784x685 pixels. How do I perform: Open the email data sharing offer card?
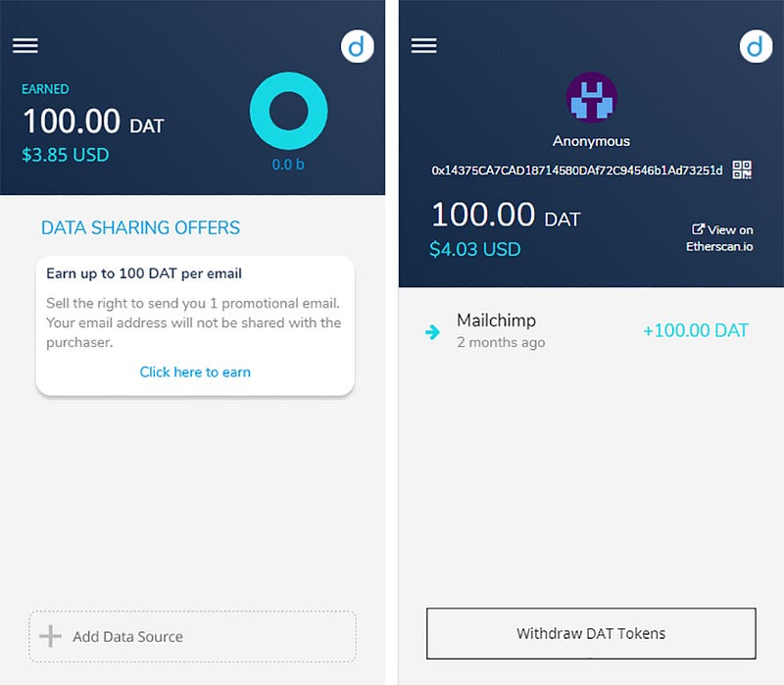click(x=195, y=325)
